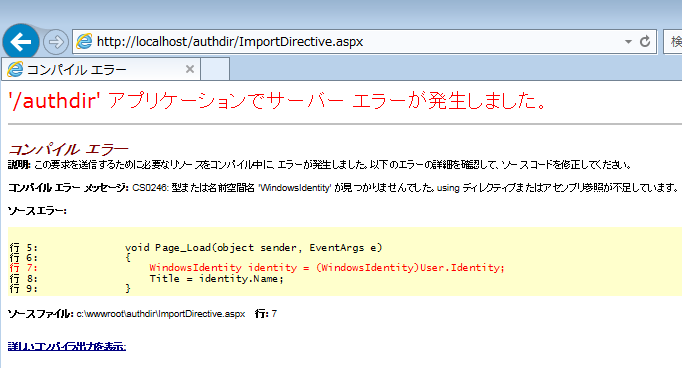This screenshot has width=682, height=368.
Task: Click the ソースエラー label
Action: point(37,211)
